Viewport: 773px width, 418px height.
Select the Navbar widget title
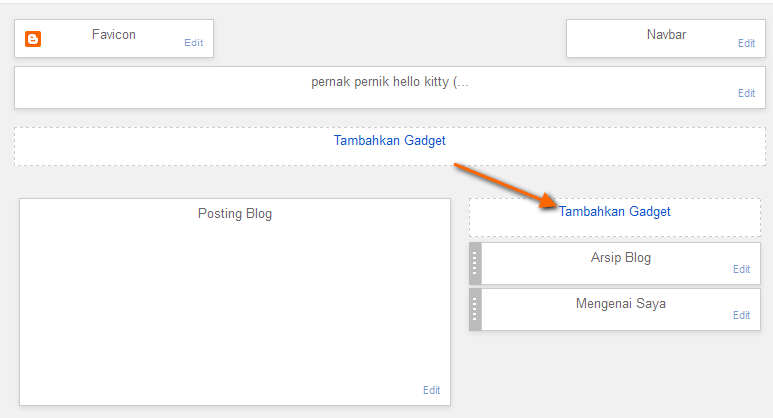click(666, 35)
